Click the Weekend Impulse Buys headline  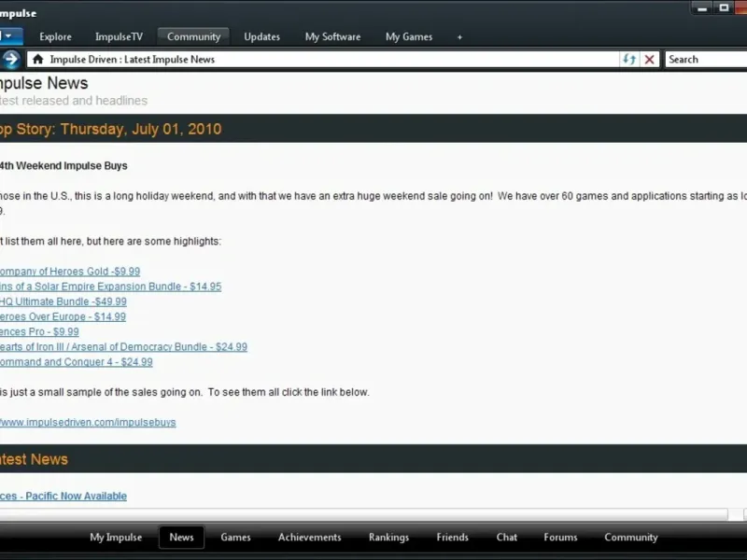tap(63, 166)
